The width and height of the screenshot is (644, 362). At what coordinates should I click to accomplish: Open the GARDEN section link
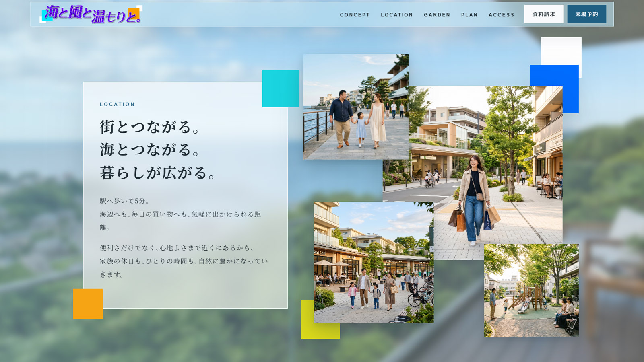(437, 15)
